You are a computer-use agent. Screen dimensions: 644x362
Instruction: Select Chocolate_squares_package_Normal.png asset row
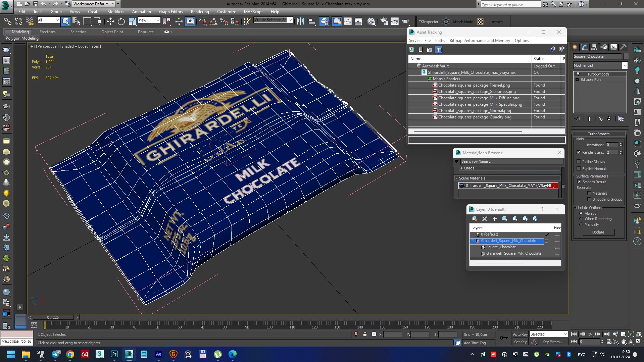[475, 111]
